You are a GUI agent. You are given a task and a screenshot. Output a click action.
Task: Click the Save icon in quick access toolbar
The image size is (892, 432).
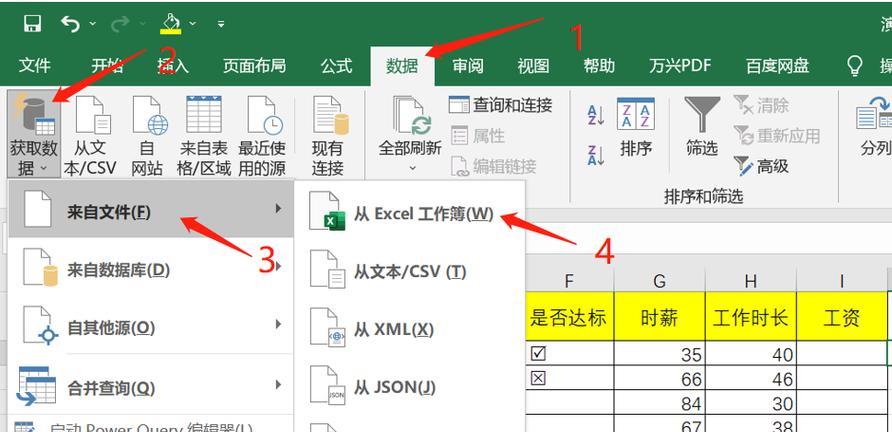click(32, 24)
